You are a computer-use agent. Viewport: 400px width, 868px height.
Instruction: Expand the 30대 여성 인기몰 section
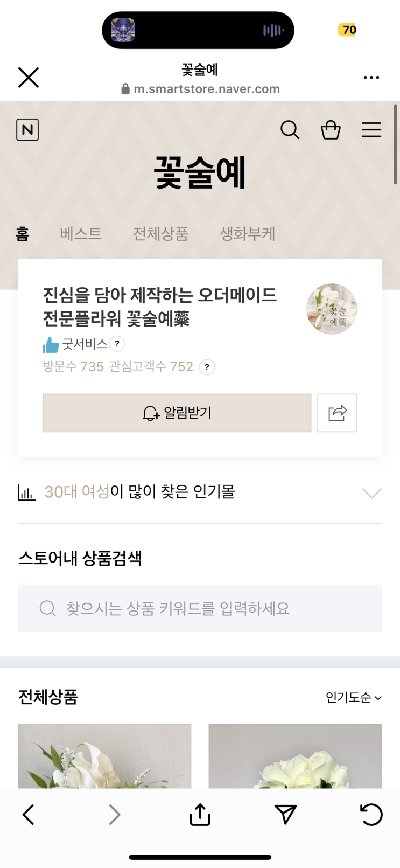(x=371, y=492)
